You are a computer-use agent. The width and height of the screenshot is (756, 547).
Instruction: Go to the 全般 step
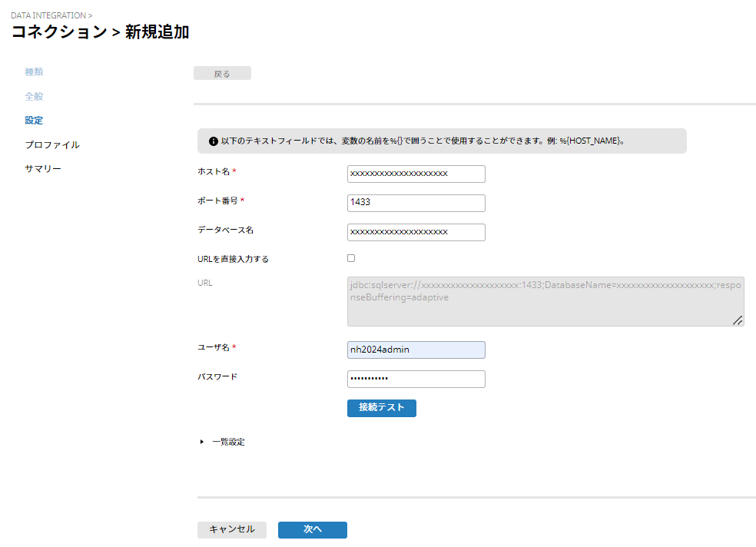tap(34, 96)
